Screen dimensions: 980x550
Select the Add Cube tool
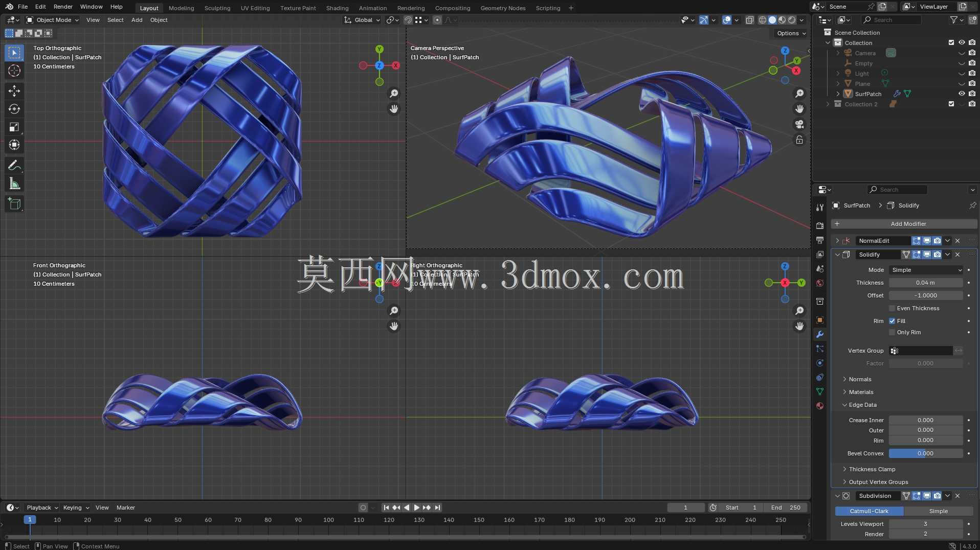pos(14,204)
